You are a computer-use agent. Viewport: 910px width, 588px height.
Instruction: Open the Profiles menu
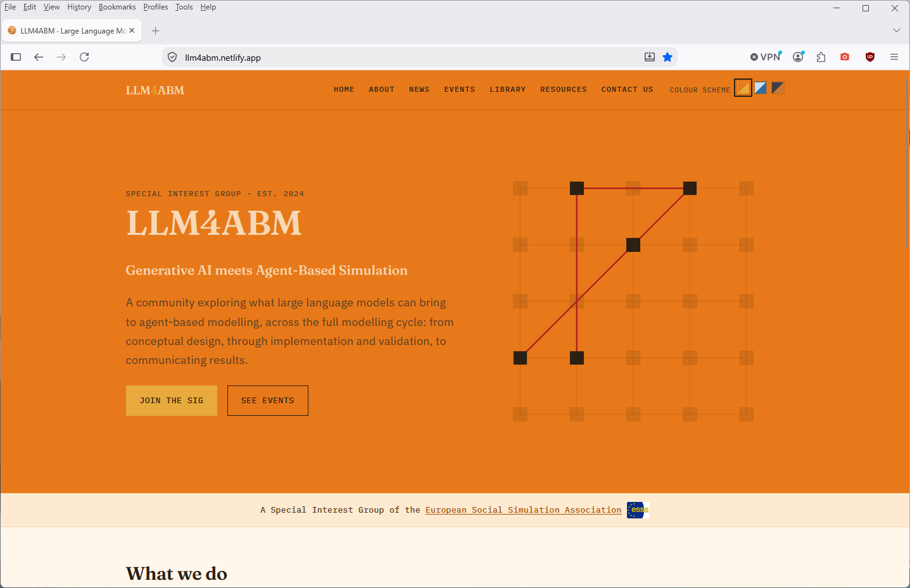tap(156, 7)
